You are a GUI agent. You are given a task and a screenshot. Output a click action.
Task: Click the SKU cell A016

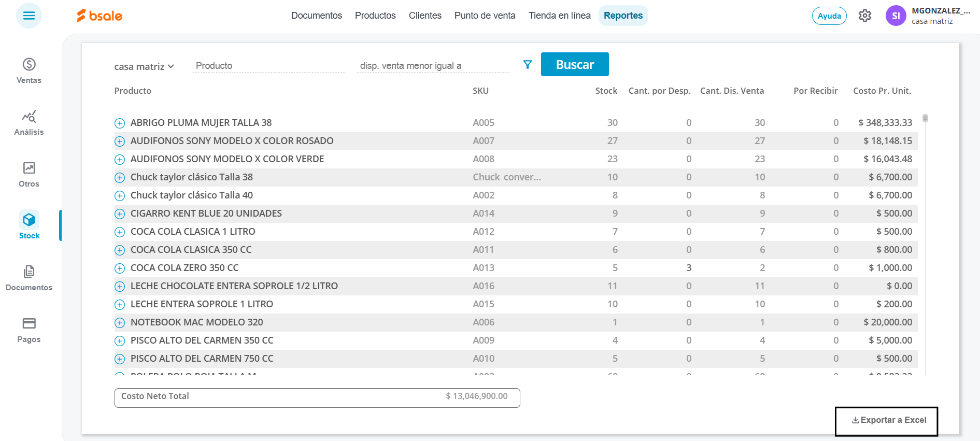(484, 286)
